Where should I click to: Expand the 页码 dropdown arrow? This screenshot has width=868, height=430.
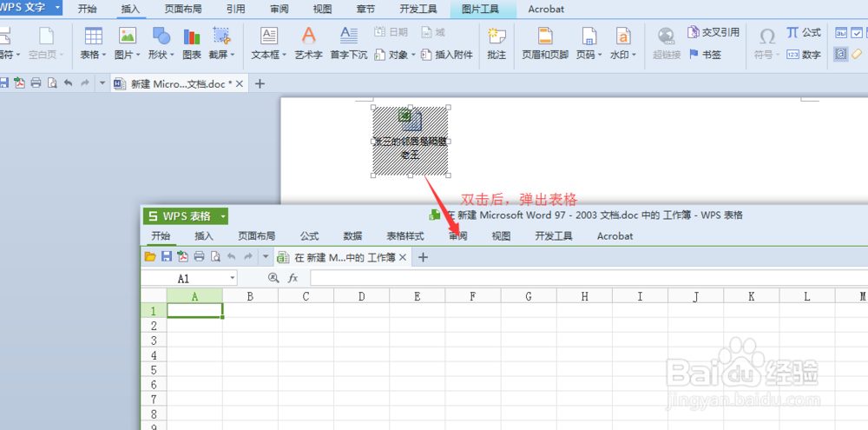click(600, 56)
